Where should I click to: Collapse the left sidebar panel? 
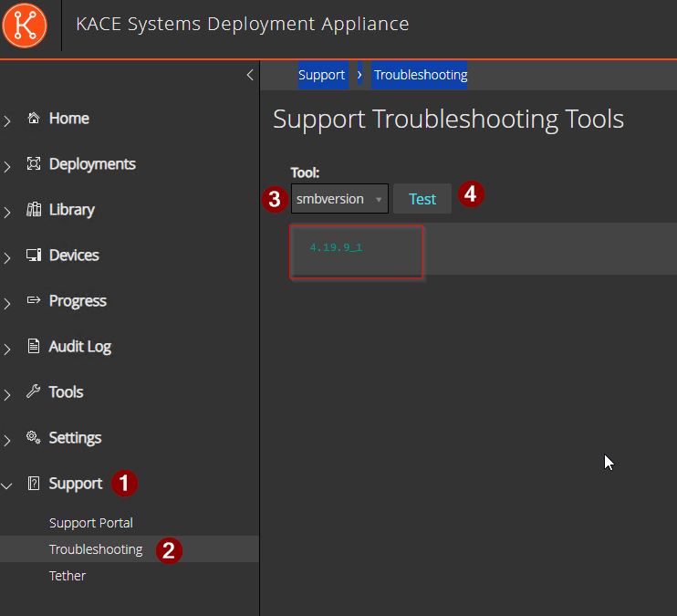[x=250, y=75]
